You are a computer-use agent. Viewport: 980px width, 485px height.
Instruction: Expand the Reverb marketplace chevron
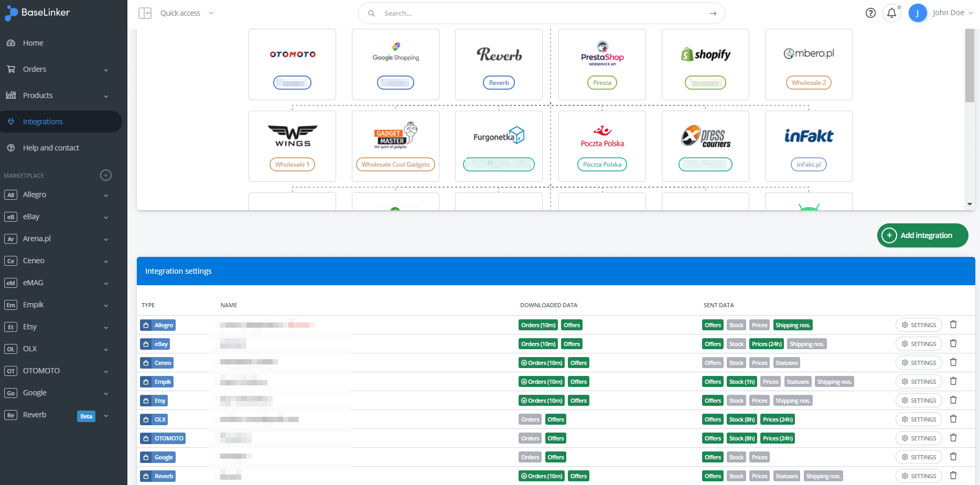[106, 416]
